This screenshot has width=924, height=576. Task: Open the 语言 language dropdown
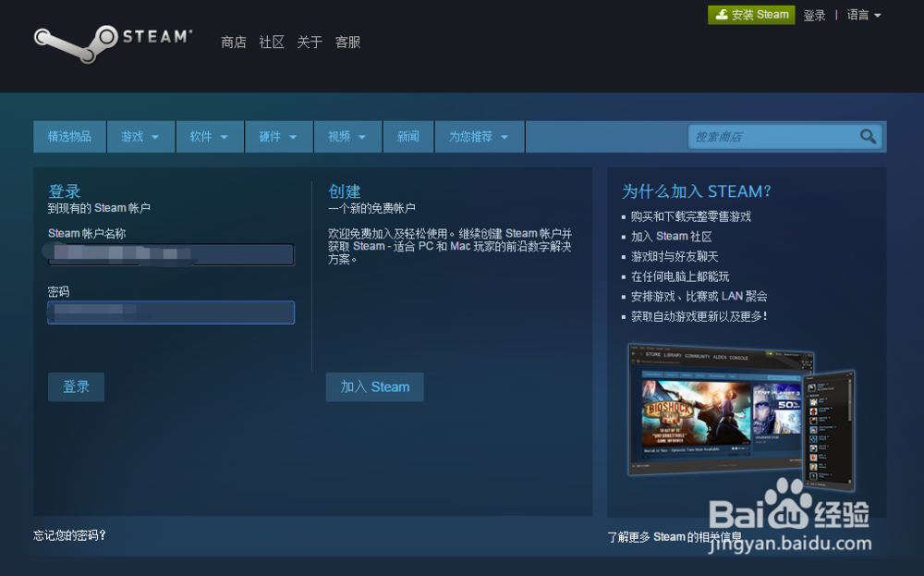pyautogui.click(x=864, y=16)
